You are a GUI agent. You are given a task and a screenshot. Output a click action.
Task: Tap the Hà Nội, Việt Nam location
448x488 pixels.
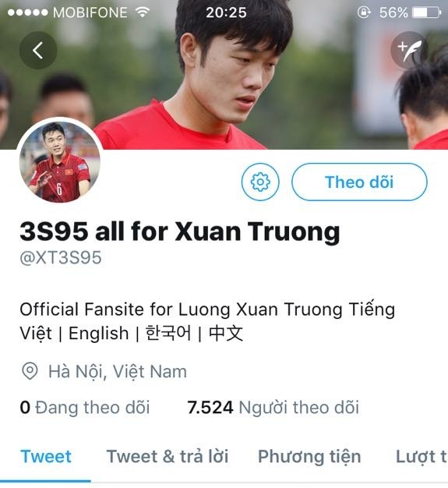coord(118,372)
